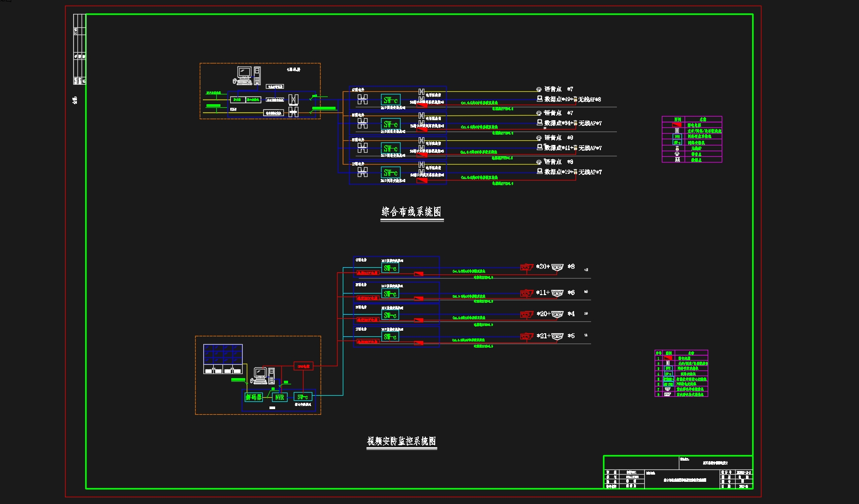Select the dome camera symbol beside *6
This screenshot has width=859, height=504.
558,293
